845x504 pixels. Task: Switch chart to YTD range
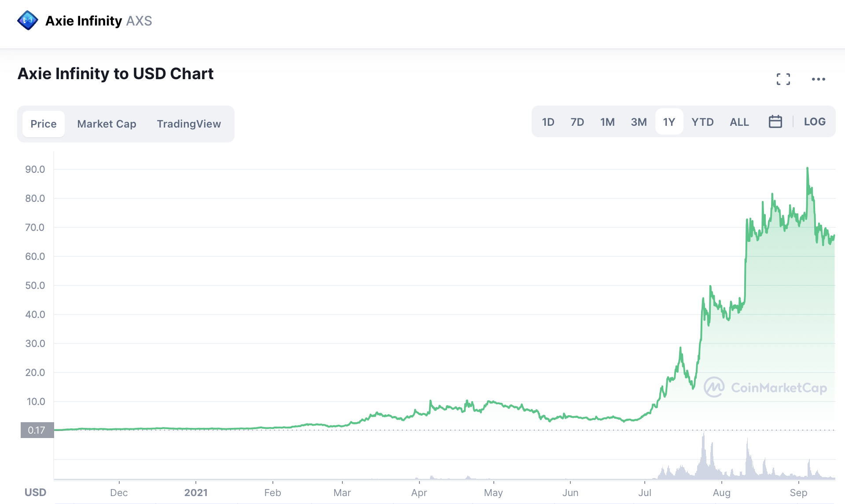[702, 122]
